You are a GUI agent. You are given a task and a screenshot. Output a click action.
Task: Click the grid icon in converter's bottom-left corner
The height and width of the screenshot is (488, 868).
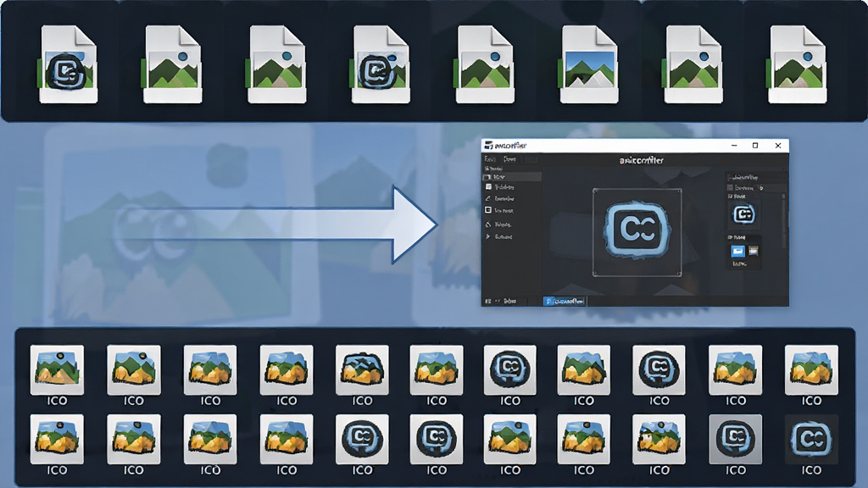(x=487, y=301)
